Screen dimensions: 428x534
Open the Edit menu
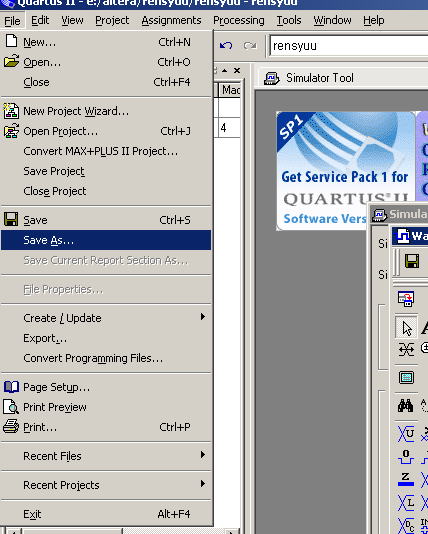tap(40, 20)
